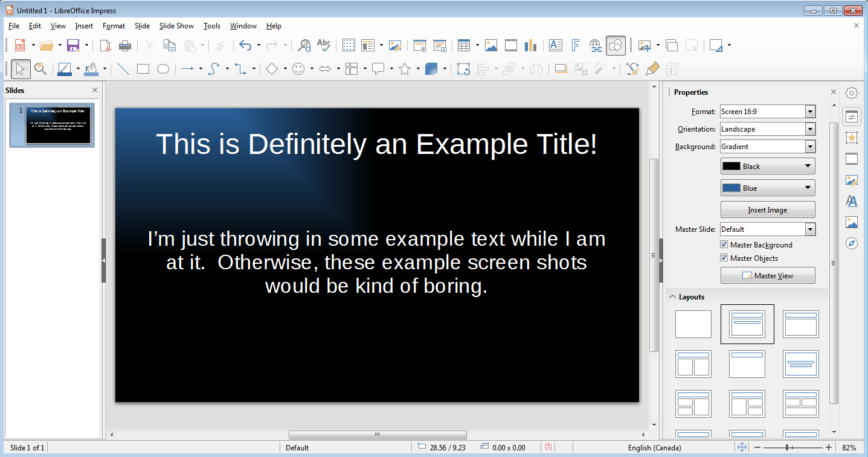Open the Window menu

click(x=243, y=26)
